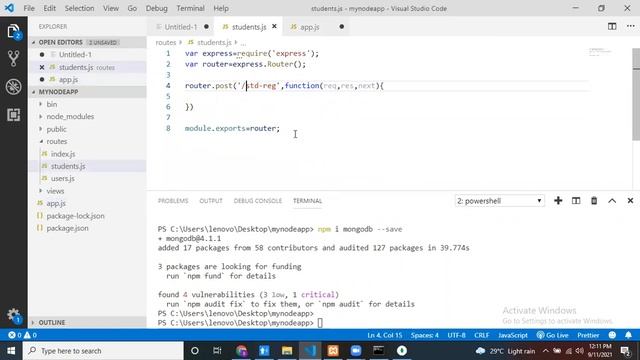The height and width of the screenshot is (360, 640).
Task: Open the notifications bell in status bar
Action: point(628,335)
